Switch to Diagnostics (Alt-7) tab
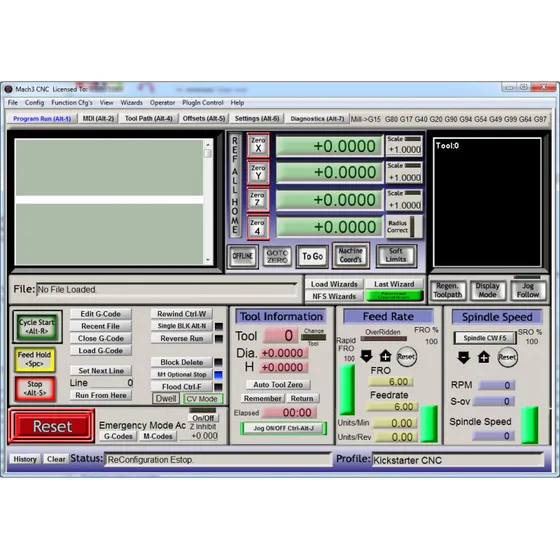This screenshot has width=560, height=560. click(317, 119)
